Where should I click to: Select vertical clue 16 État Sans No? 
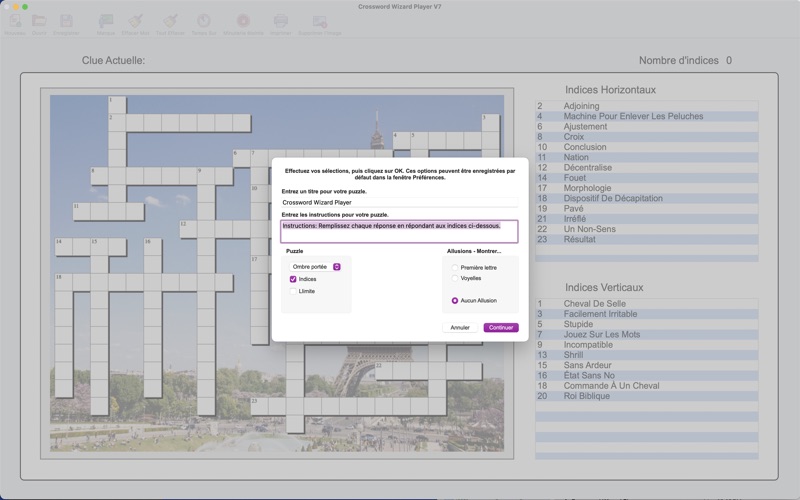[x=646, y=376]
